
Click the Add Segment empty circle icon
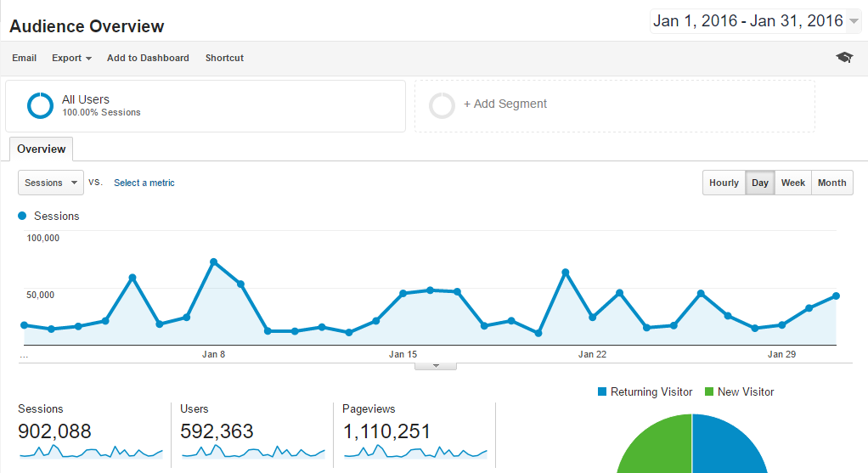(x=442, y=105)
